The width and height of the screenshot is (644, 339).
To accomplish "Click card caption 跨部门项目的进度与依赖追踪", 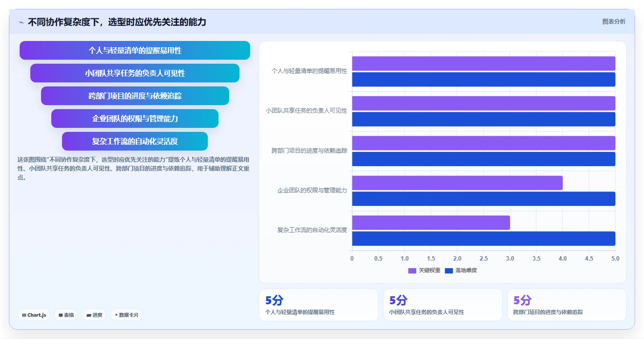I will click(548, 312).
